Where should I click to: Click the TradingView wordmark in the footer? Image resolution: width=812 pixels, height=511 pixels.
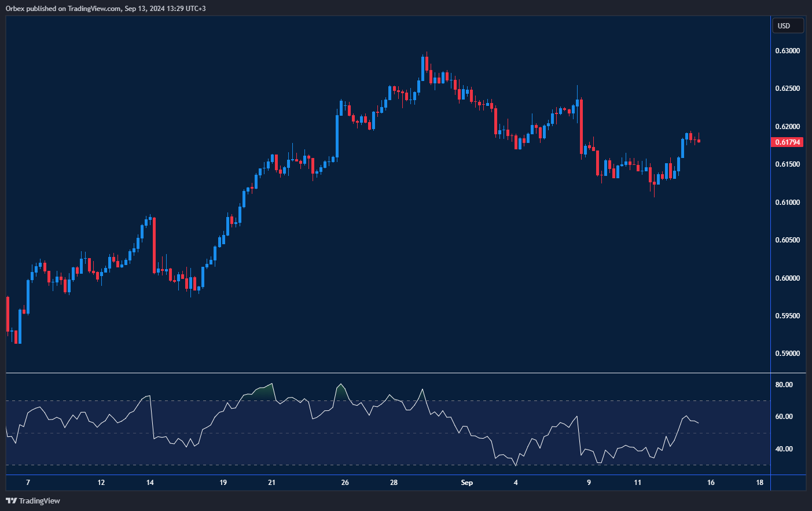pyautogui.click(x=39, y=501)
